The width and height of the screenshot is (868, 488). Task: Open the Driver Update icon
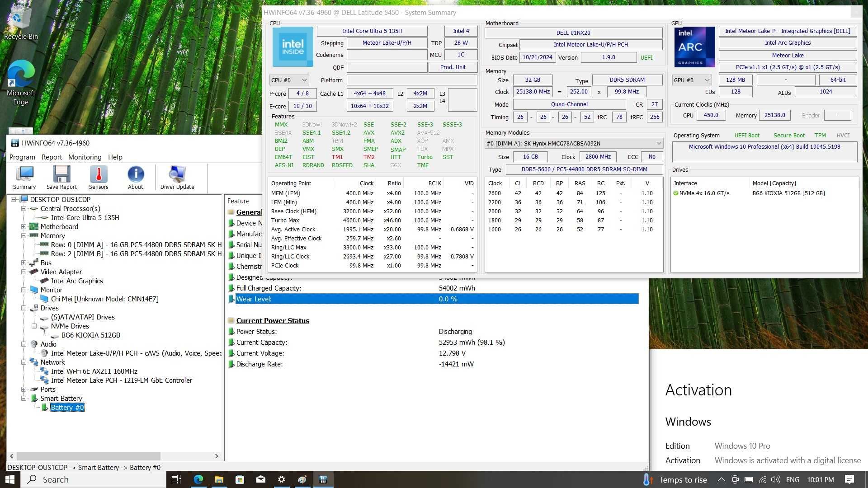(x=177, y=178)
